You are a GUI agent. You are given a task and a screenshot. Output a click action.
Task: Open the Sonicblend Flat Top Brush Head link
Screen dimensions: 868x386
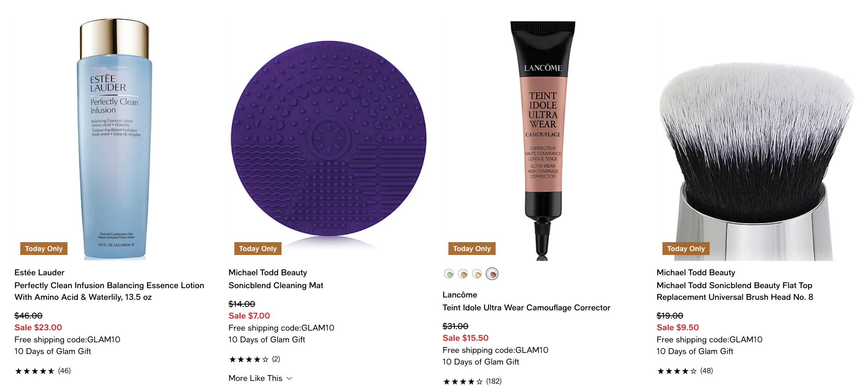(735, 291)
